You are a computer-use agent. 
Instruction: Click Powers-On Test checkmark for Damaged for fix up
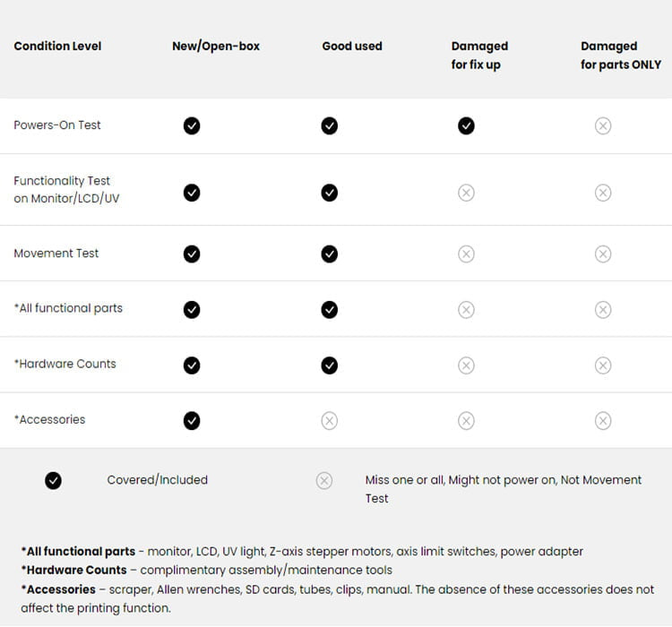tap(466, 125)
